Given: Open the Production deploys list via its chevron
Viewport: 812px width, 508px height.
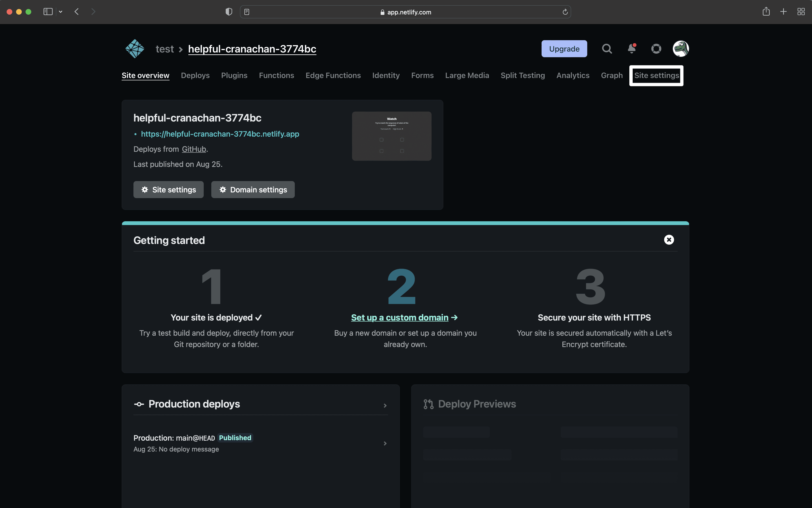Looking at the screenshot, I should 385,406.
